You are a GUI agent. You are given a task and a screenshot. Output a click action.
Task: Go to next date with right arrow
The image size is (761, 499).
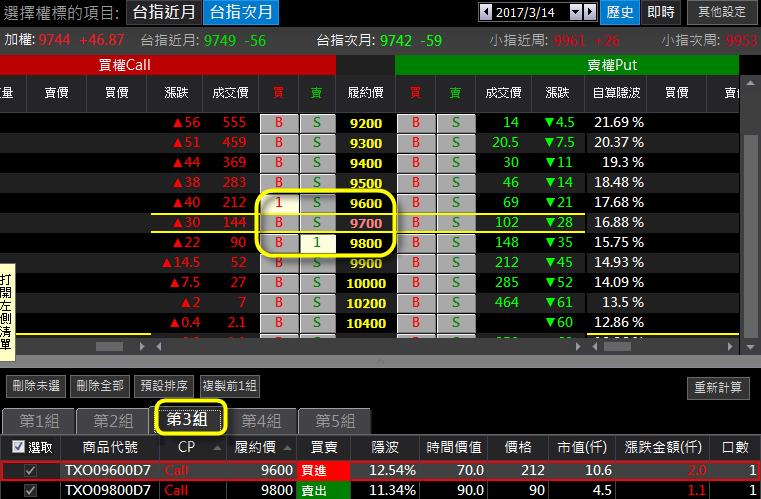[589, 12]
